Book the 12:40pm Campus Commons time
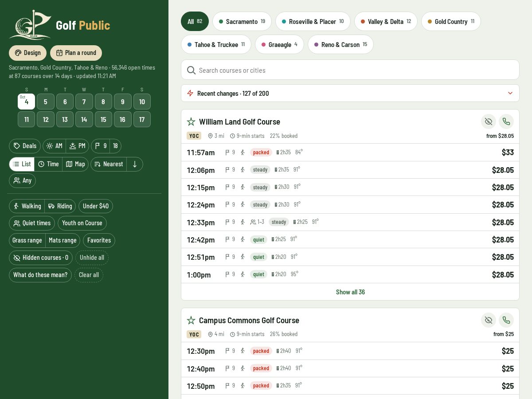Screen dimensions: 532x399 [x=350, y=368]
